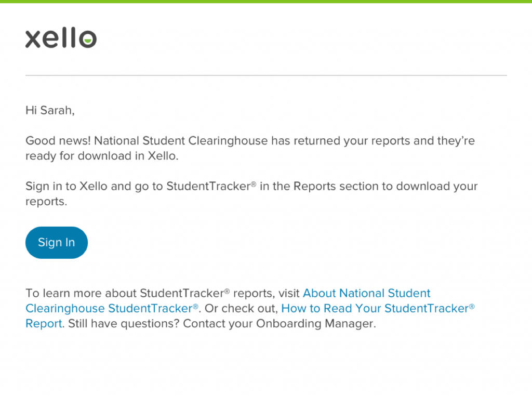The height and width of the screenshot is (395, 532).
Task: Click the lone word reports before Sign In
Action: tap(46, 201)
